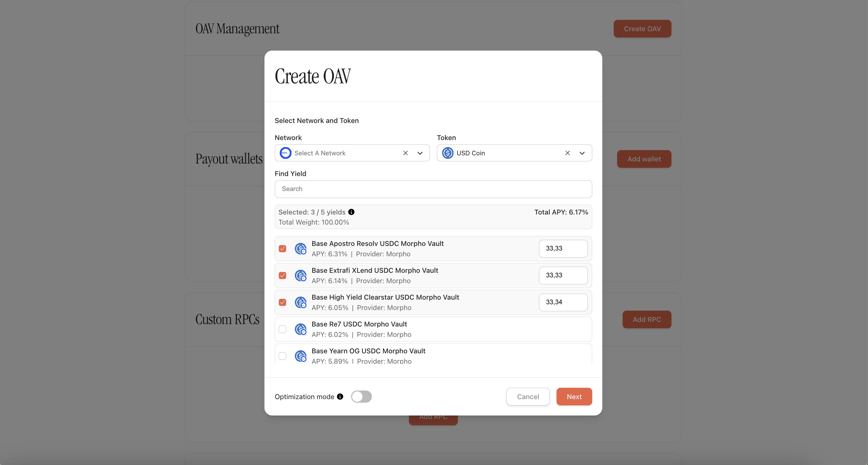The width and height of the screenshot is (868, 465).
Task: Clear the USD Coin token selection
Action: tap(567, 153)
